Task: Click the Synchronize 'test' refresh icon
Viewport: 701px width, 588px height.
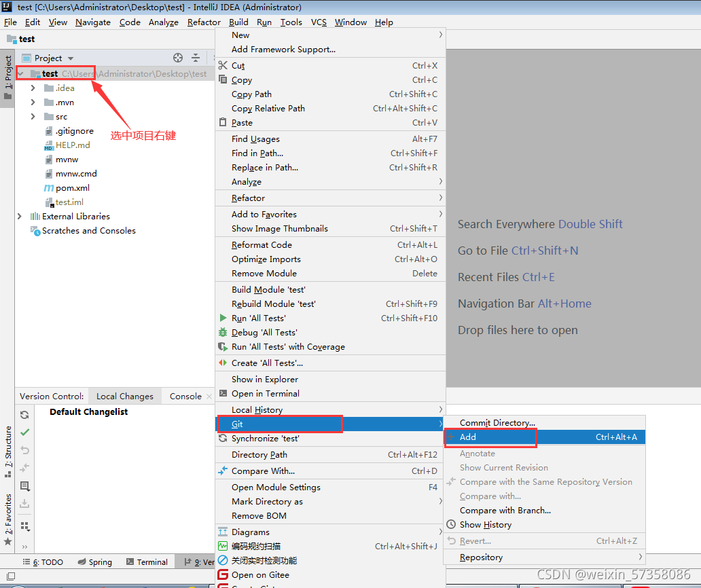Action: point(223,439)
